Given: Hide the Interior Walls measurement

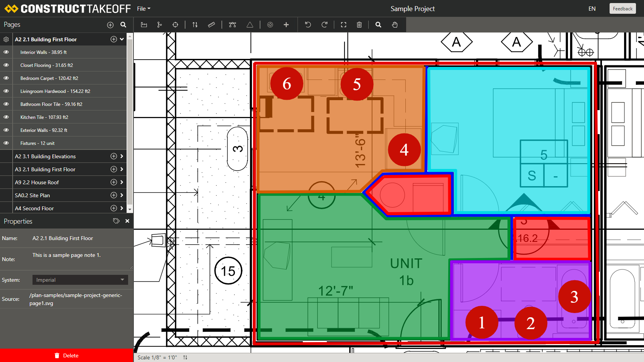Looking at the screenshot, I should coord(6,52).
